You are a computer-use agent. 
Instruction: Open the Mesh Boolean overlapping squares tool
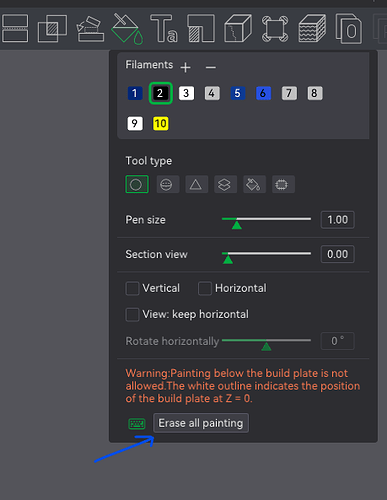coord(52,29)
